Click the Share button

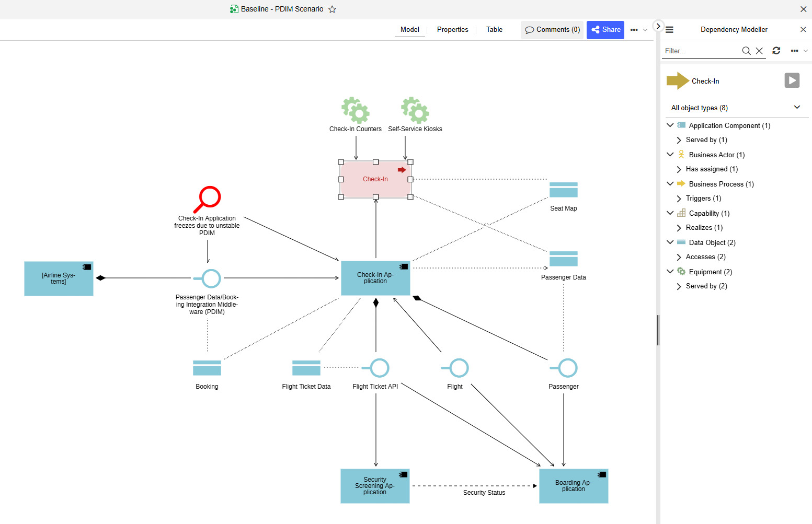click(x=605, y=30)
